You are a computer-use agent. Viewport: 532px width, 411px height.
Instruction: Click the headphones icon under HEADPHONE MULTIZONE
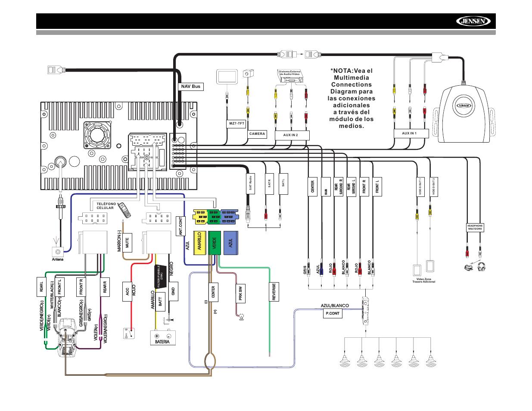pos(481,267)
